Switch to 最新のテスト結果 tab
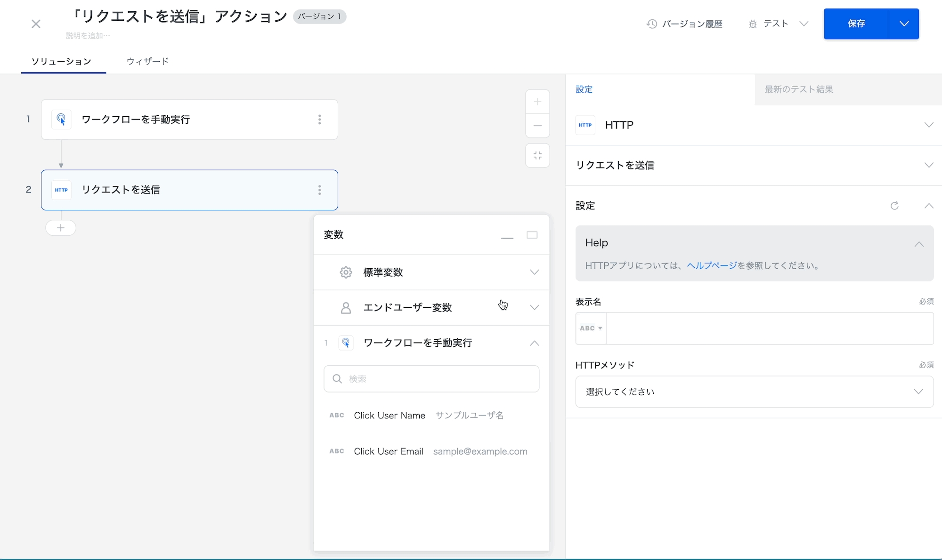The image size is (942, 560). pos(799,89)
